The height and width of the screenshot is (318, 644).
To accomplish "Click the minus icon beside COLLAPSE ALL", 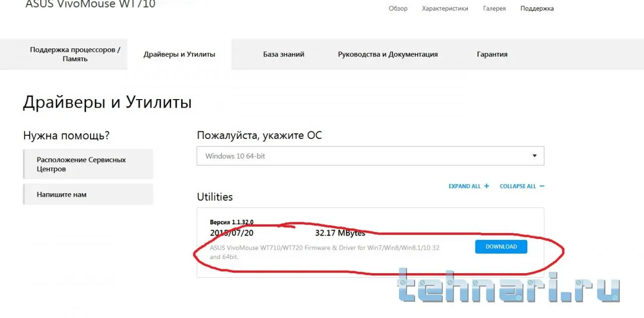I will [x=542, y=186].
